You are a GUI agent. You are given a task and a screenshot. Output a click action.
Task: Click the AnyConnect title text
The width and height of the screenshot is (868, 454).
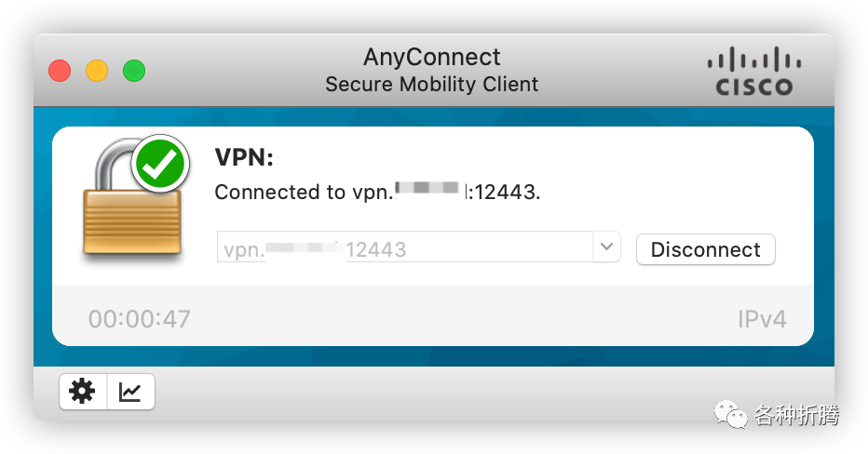(x=432, y=57)
